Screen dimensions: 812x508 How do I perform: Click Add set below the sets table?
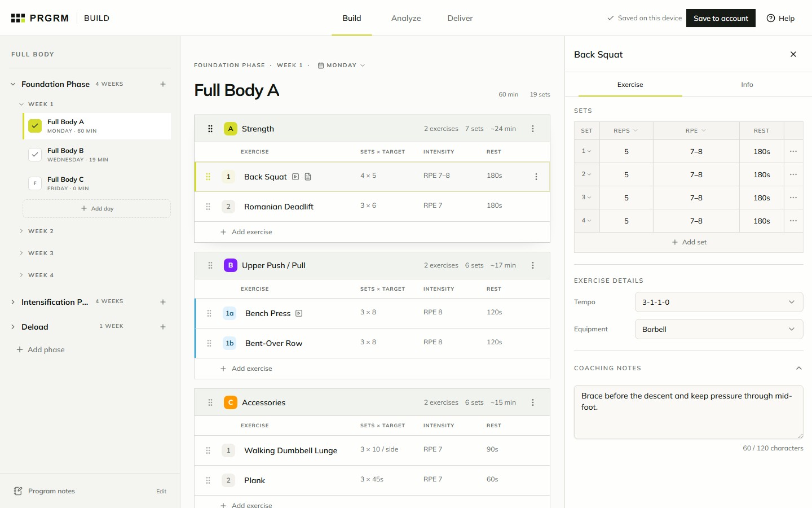point(689,242)
